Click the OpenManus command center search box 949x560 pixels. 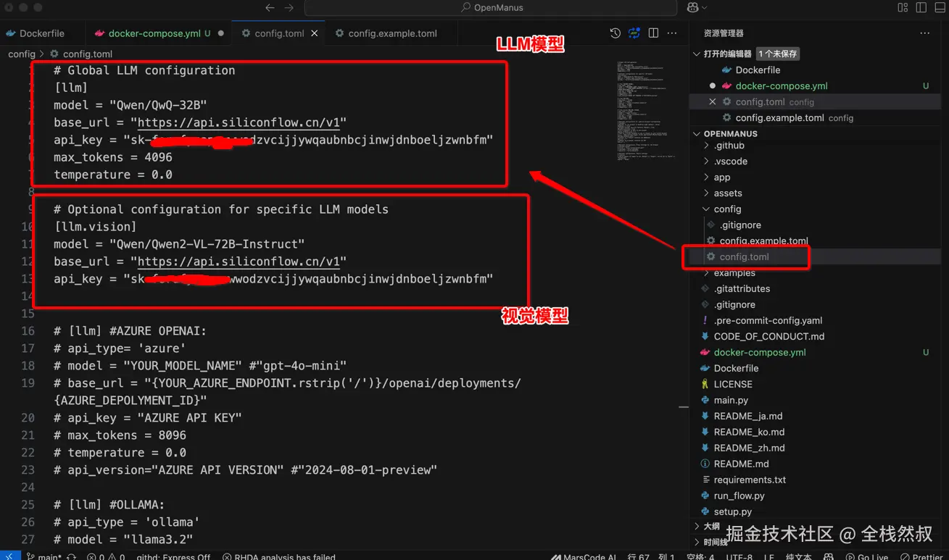pos(491,7)
